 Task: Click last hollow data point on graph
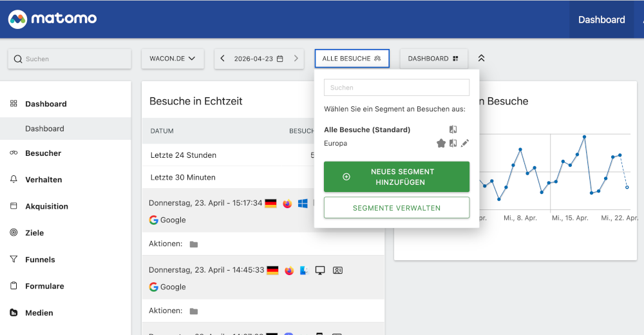627,187
